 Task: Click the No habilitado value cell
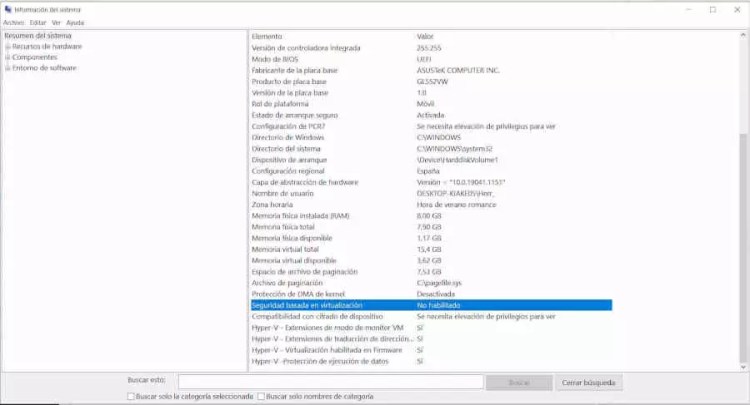(438, 305)
